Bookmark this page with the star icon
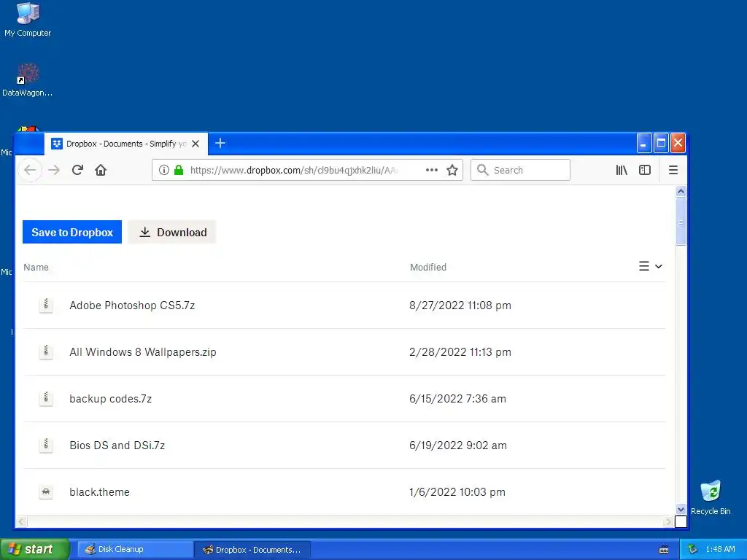The image size is (747, 560). tap(452, 170)
